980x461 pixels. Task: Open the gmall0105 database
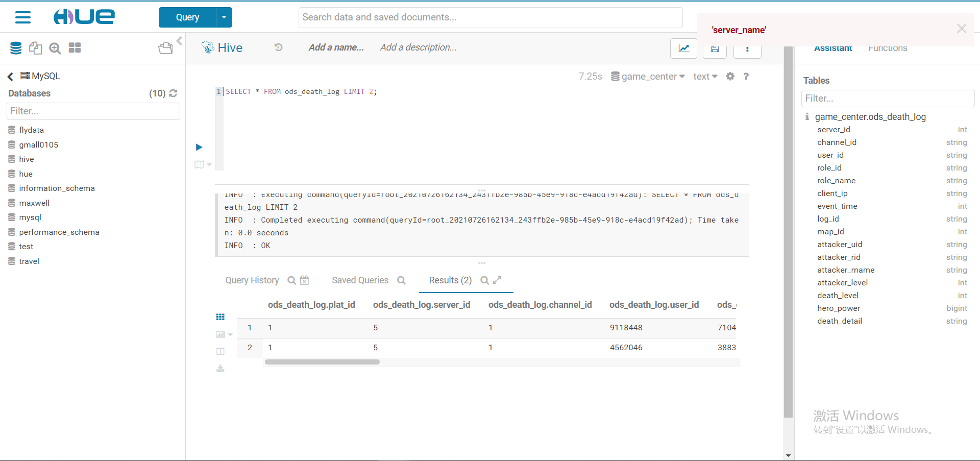39,145
